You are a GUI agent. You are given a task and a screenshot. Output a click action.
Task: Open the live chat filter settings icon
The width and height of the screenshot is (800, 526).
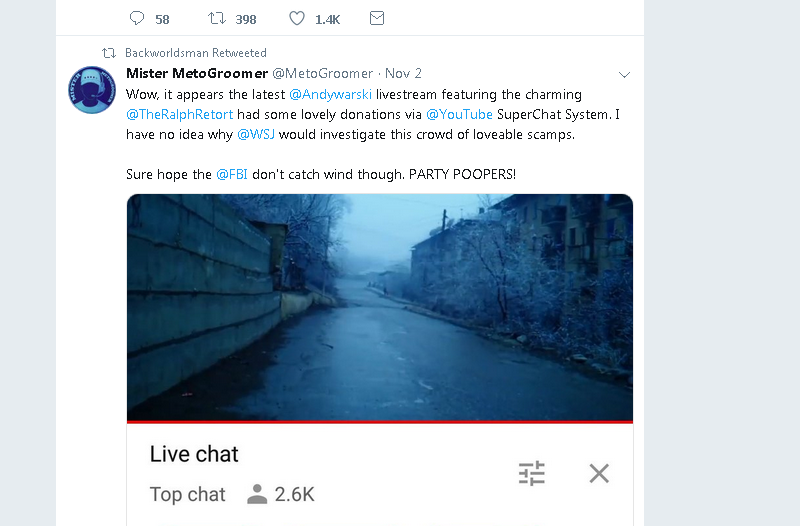pos(532,473)
